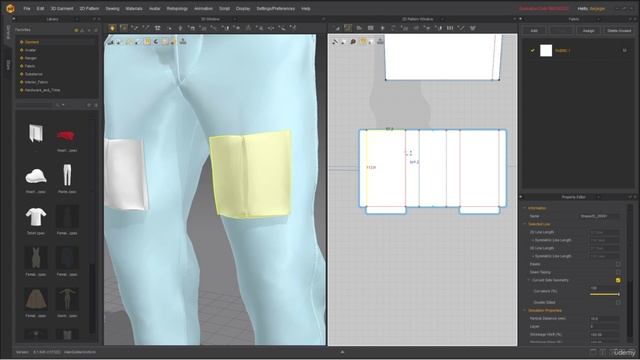Click the yellow-highlighted display icon in 2D viewport
The width and height of the screenshot is (640, 360).
click(x=363, y=42)
